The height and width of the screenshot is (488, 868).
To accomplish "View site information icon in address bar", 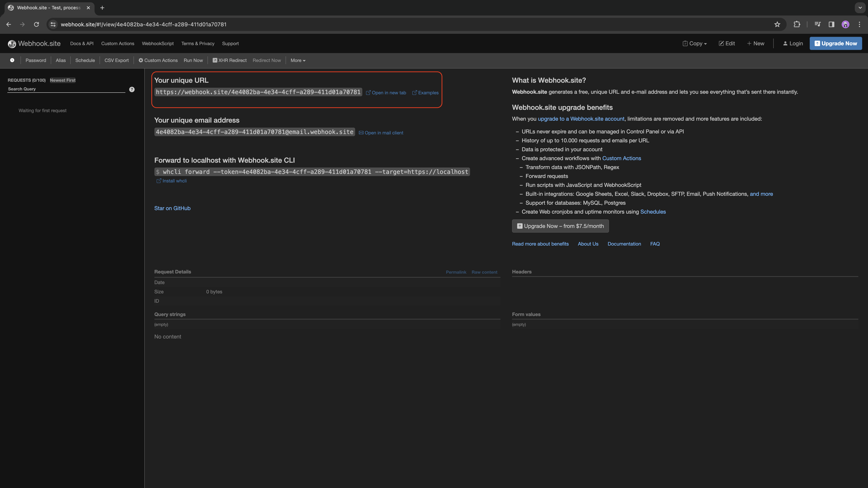I will pyautogui.click(x=53, y=24).
